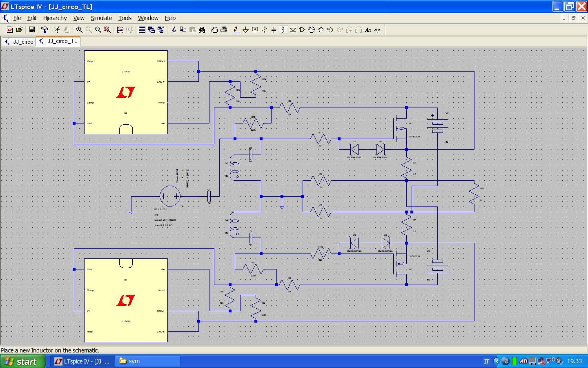Select the Label Net tool
Screen dimensions: 588x368
(x=255, y=30)
